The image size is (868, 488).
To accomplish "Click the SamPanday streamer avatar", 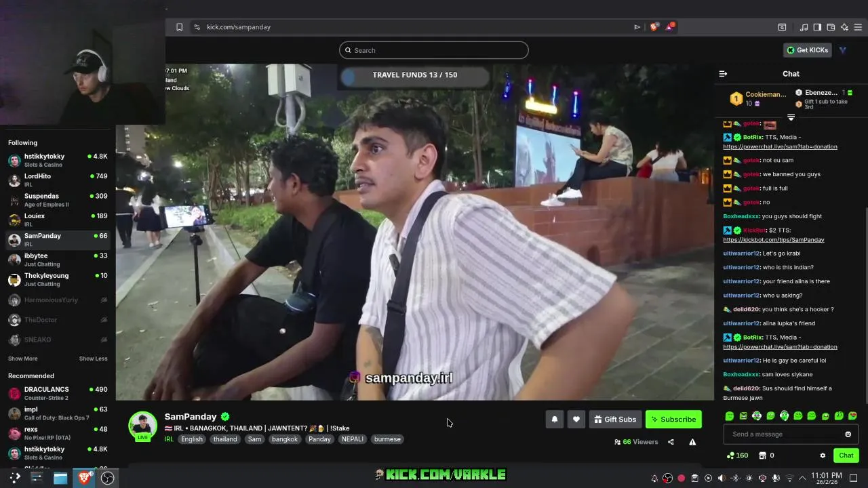I will pyautogui.click(x=143, y=426).
